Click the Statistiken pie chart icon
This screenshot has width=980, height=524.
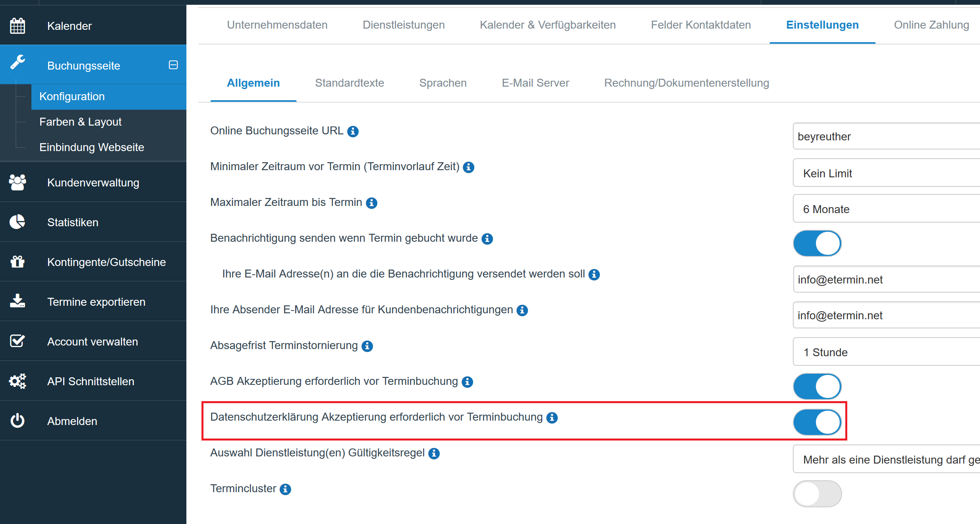coord(17,222)
